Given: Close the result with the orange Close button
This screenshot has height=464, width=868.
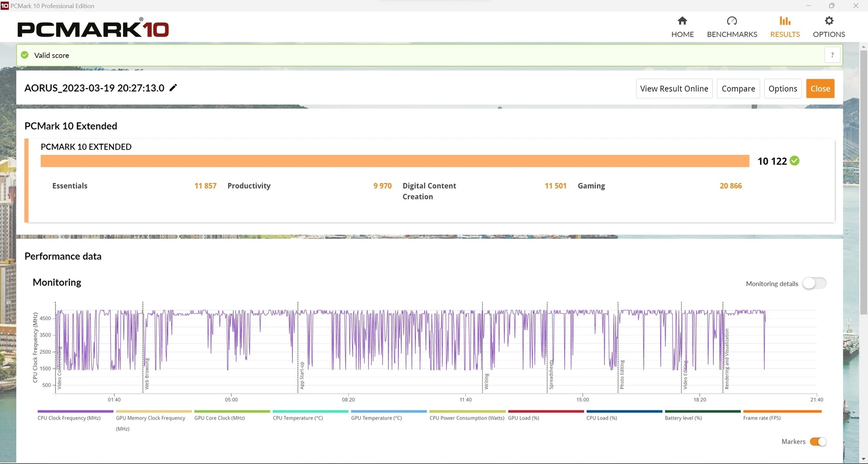Looking at the screenshot, I should (820, 89).
